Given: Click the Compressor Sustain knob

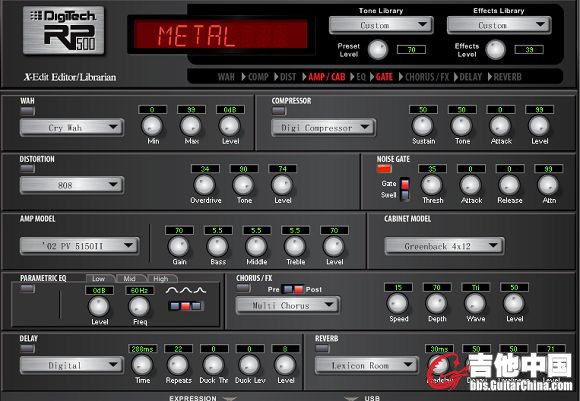Looking at the screenshot, I should point(423,126).
